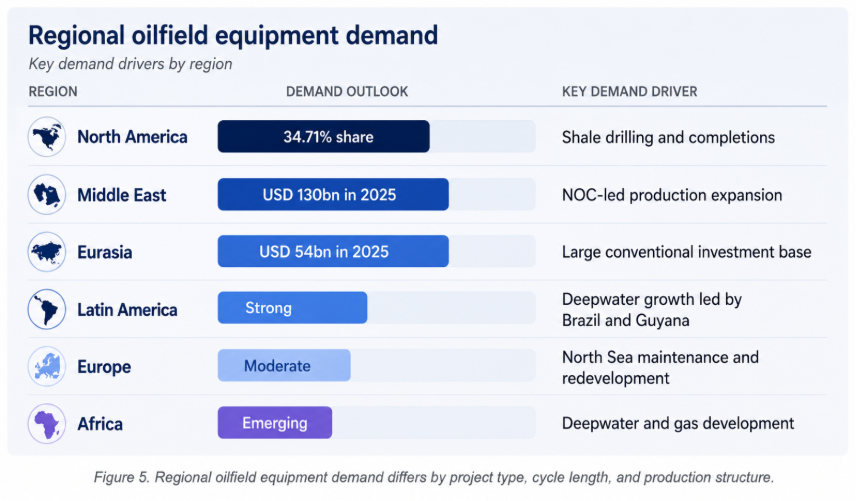Click the Regional oilfield equipment demand title
The height and width of the screenshot is (501, 856).
tap(233, 36)
